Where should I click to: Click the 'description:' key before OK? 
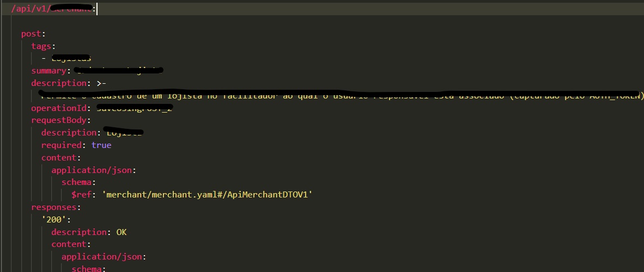(81, 232)
